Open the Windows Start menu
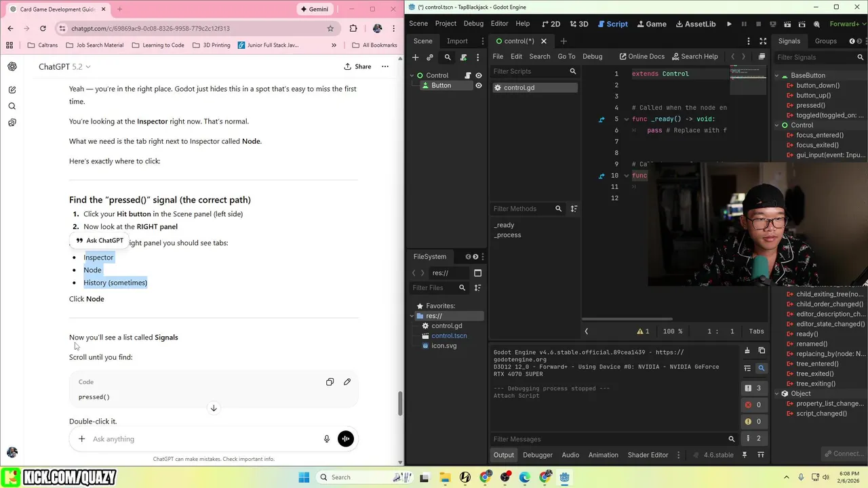This screenshot has height=488, width=868. click(304, 477)
